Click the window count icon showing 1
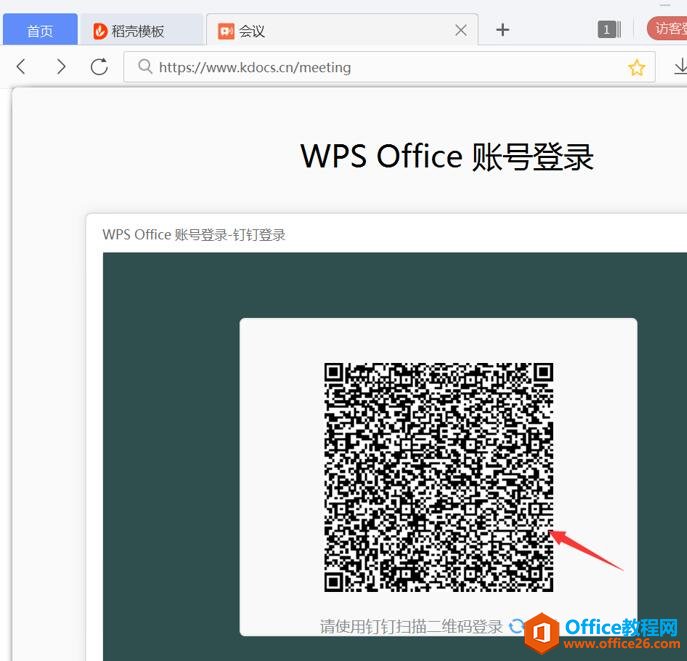687x661 pixels. [609, 29]
